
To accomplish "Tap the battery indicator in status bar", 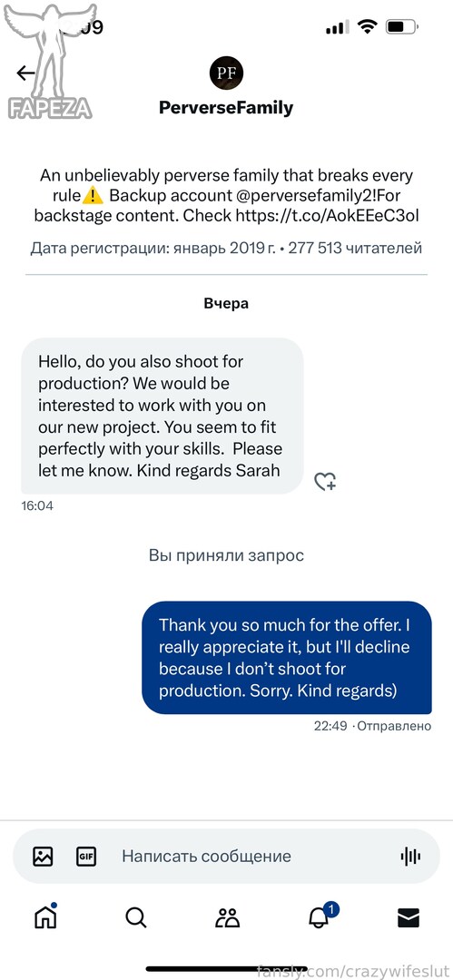I will tap(401, 27).
